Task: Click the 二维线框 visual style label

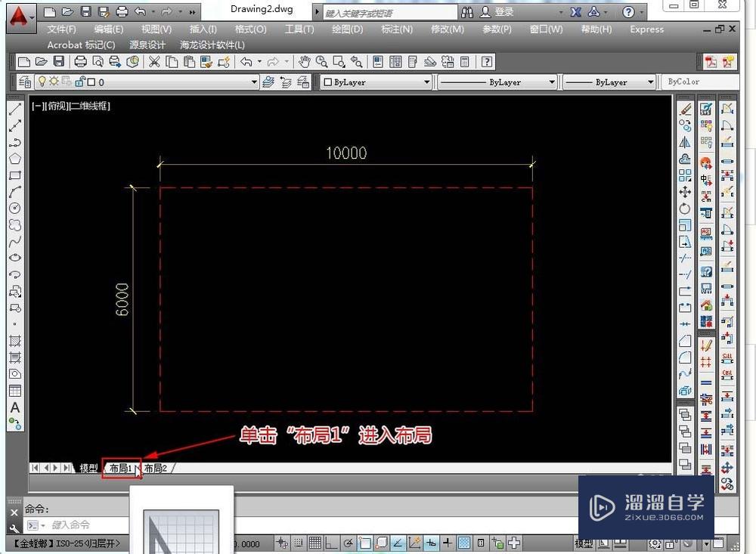Action: [89, 106]
